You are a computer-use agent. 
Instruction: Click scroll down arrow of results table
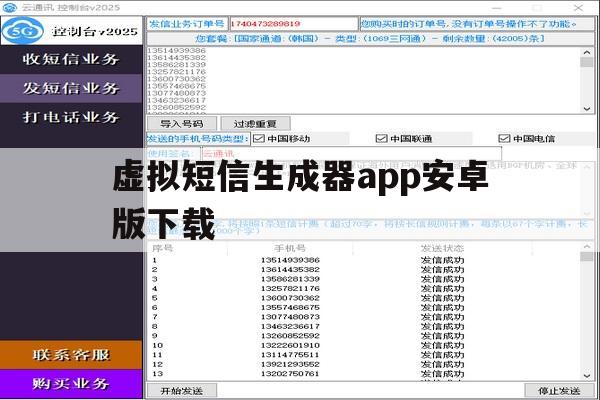click(587, 376)
